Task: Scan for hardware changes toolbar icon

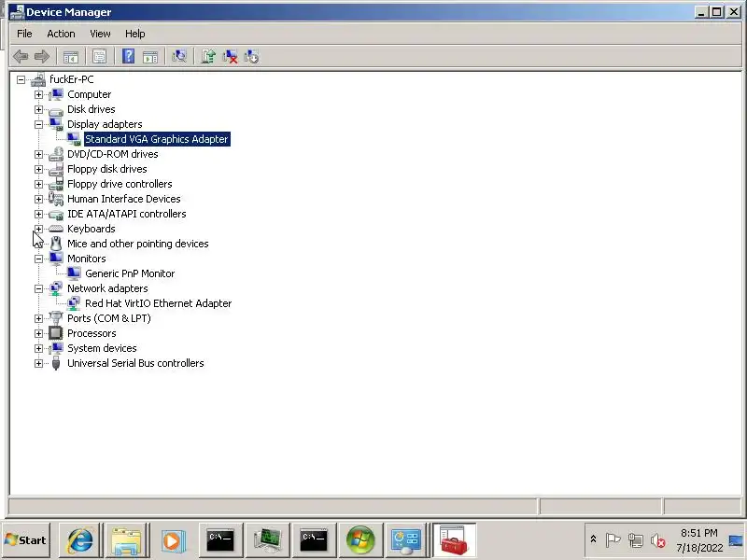Action: (x=179, y=57)
